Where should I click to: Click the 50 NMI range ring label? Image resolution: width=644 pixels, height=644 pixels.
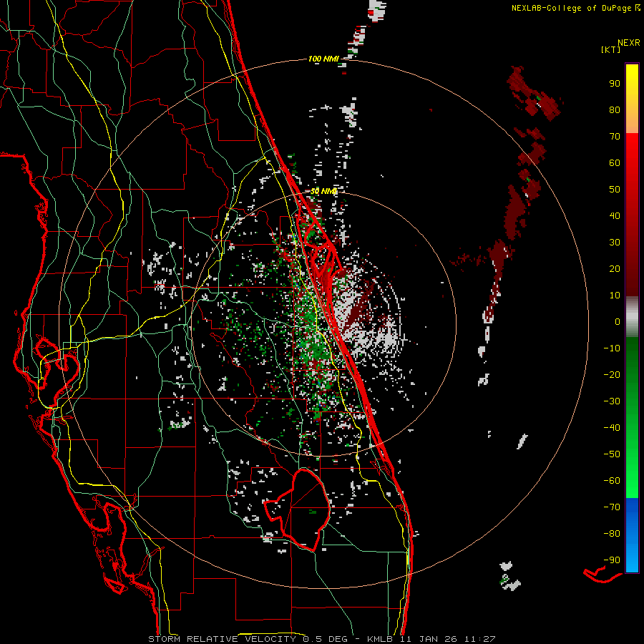tap(323, 191)
